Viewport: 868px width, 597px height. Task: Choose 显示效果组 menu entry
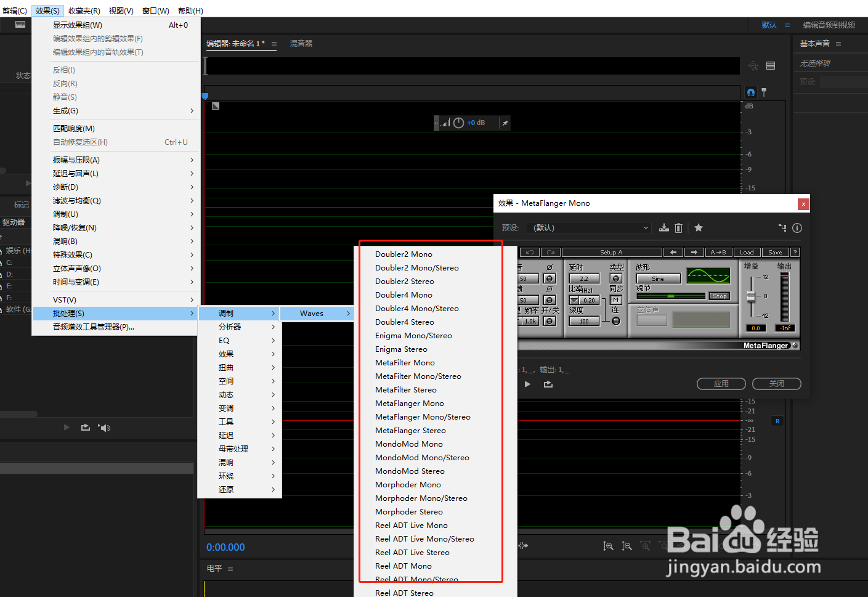tap(116, 25)
